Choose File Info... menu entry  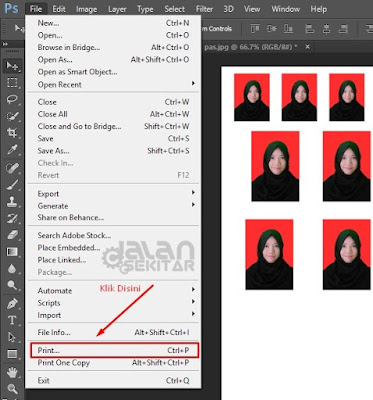point(113,332)
